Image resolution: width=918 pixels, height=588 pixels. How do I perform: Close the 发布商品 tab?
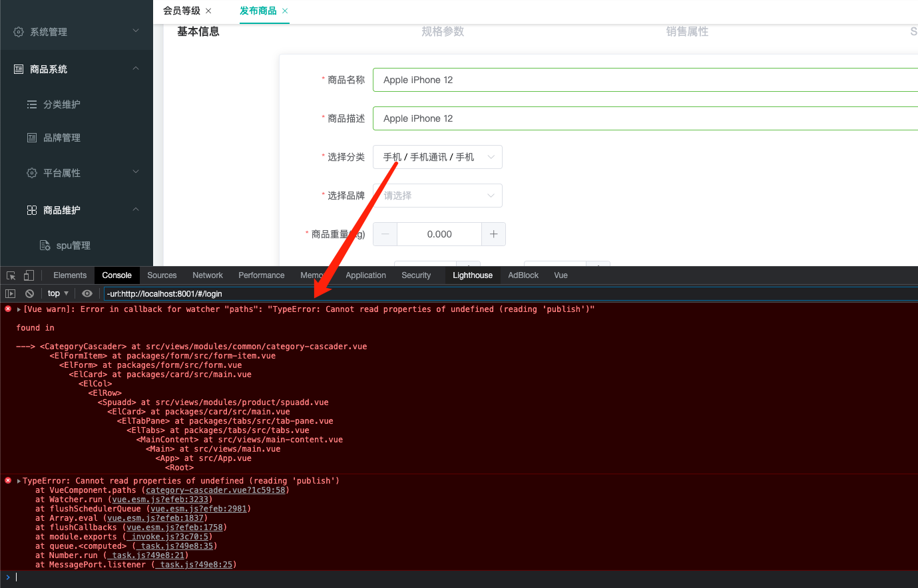(x=285, y=11)
